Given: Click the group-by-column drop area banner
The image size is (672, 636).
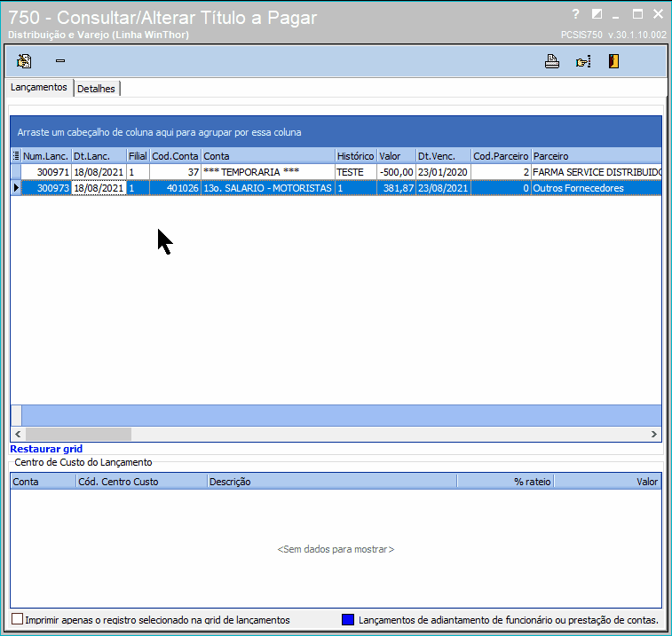Looking at the screenshot, I should pyautogui.click(x=336, y=132).
